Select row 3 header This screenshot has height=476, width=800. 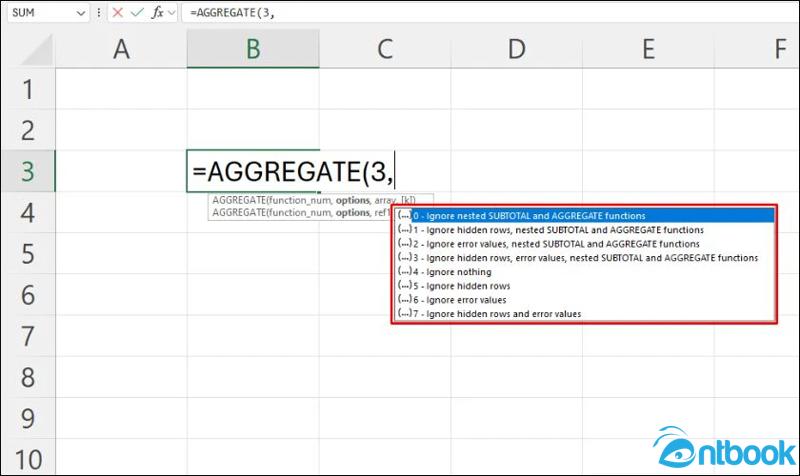[x=28, y=171]
